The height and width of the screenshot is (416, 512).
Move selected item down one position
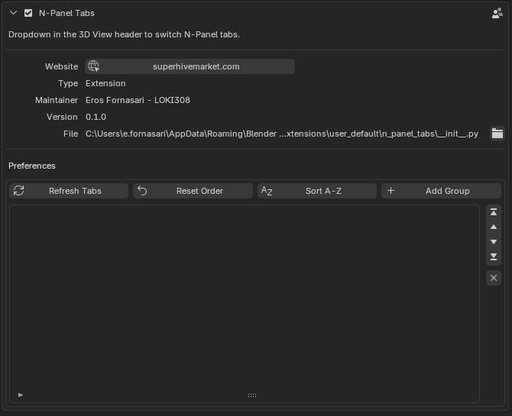pos(494,242)
